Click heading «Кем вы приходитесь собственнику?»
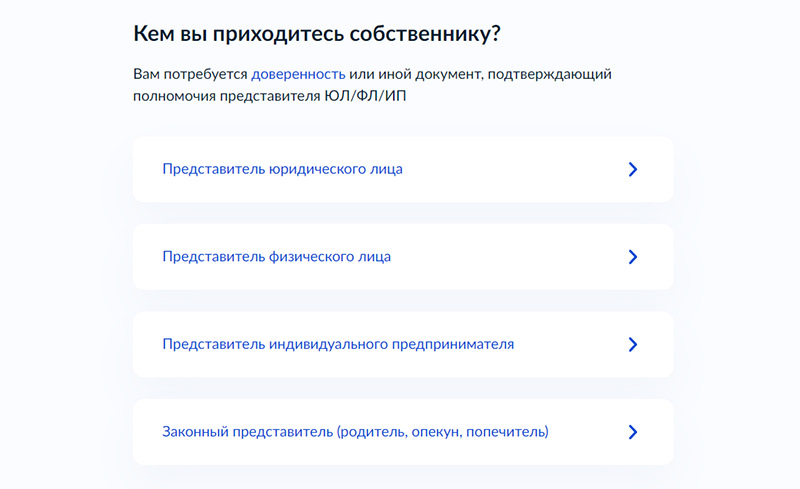Image resolution: width=800 pixels, height=489 pixels. click(317, 34)
